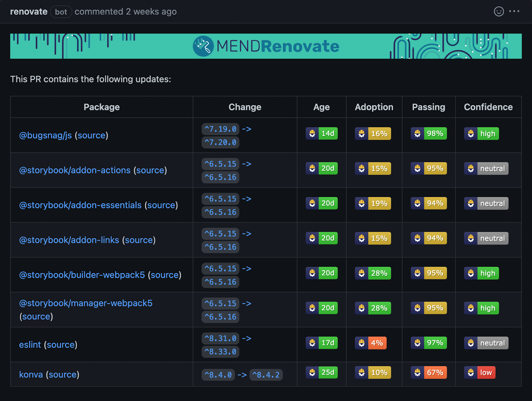Click 94% passing badge for addon-essentials
Screen dimensions: 532x401
pyautogui.click(x=429, y=203)
